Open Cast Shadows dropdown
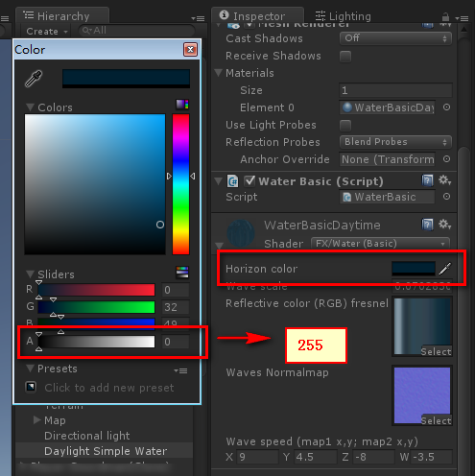 [395, 38]
